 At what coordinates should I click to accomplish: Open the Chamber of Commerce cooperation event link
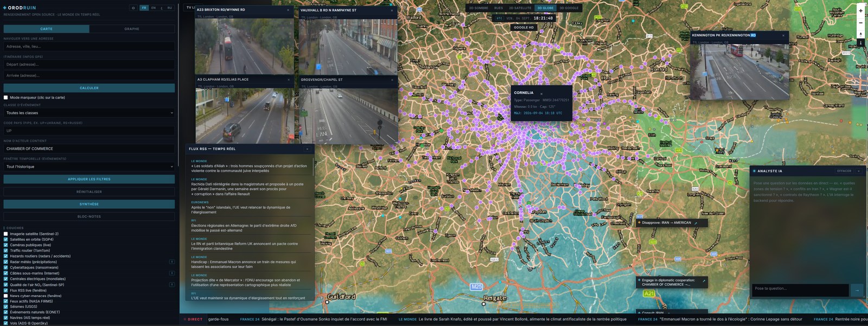(x=704, y=281)
